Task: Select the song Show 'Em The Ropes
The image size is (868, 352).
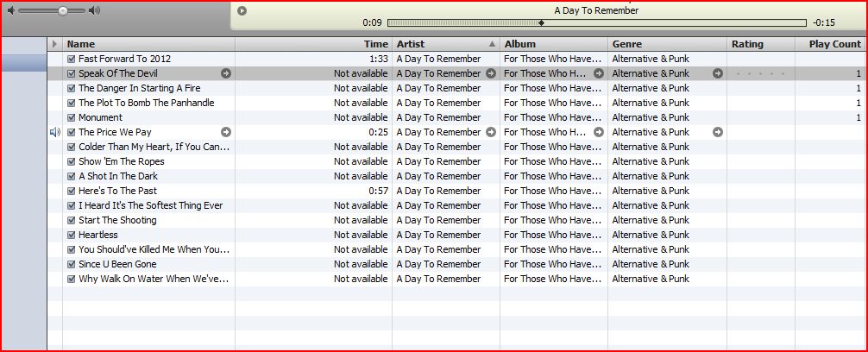Action: 122,161
